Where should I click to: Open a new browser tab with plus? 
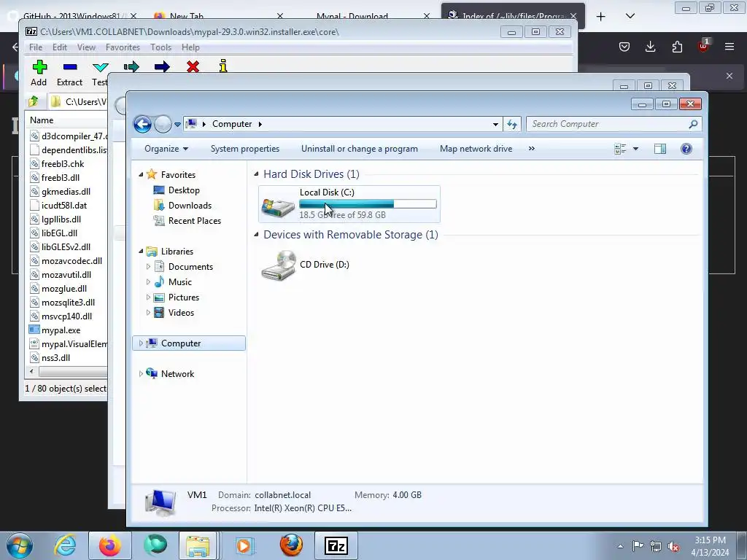point(601,17)
